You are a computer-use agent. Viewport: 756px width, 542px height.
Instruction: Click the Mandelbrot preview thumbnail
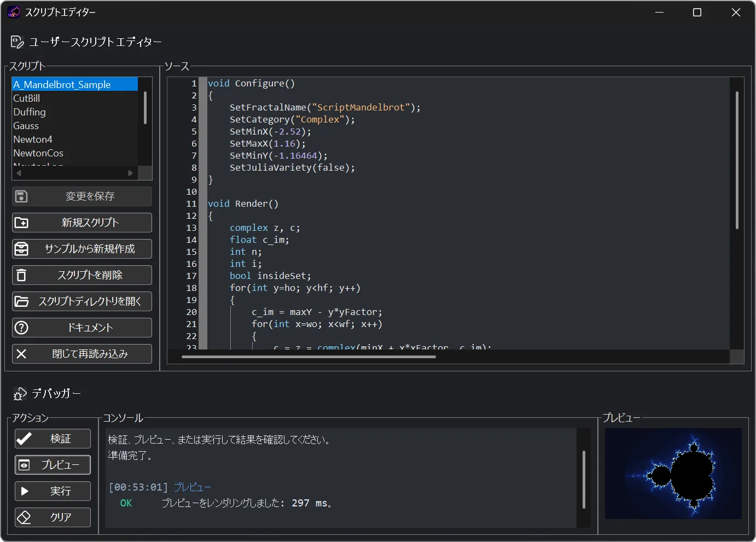[x=673, y=474]
